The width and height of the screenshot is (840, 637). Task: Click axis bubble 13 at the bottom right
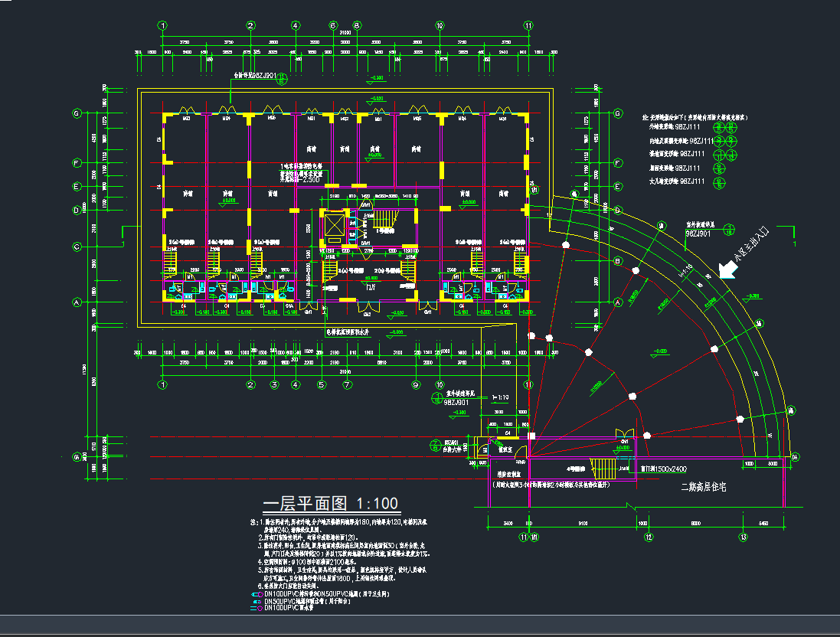(x=742, y=537)
